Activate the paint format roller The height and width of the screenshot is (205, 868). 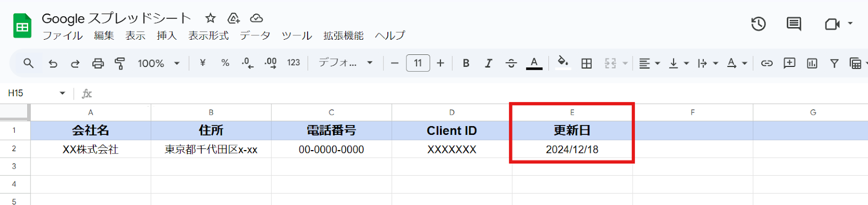pos(120,64)
